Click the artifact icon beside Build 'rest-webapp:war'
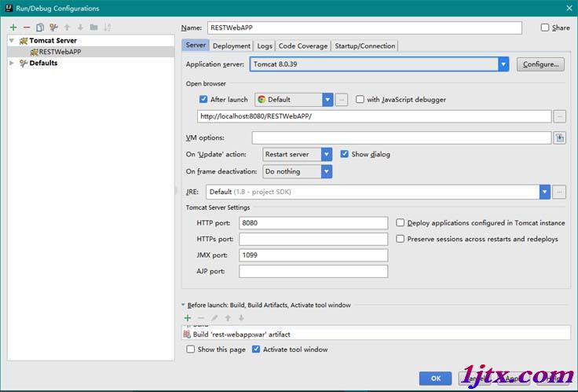Screen dimensions: 578x392 [x=187, y=335]
